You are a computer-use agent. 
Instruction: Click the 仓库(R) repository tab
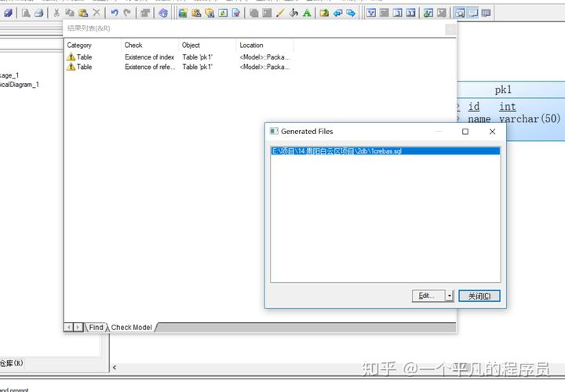tap(12, 363)
